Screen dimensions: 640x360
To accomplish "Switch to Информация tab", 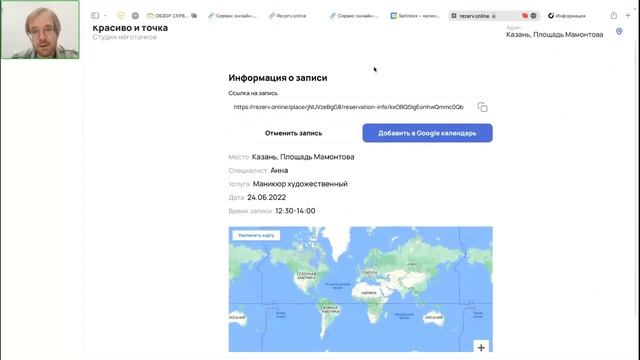I will (x=567, y=16).
